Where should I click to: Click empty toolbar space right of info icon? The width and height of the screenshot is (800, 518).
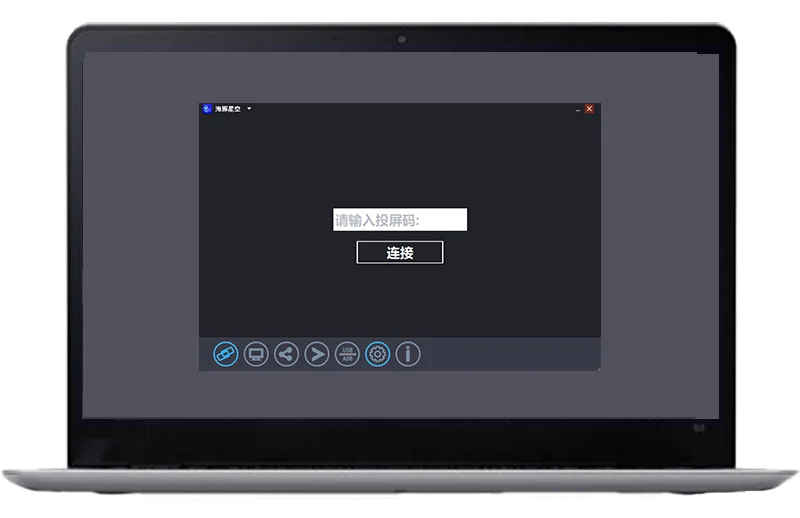click(510, 354)
